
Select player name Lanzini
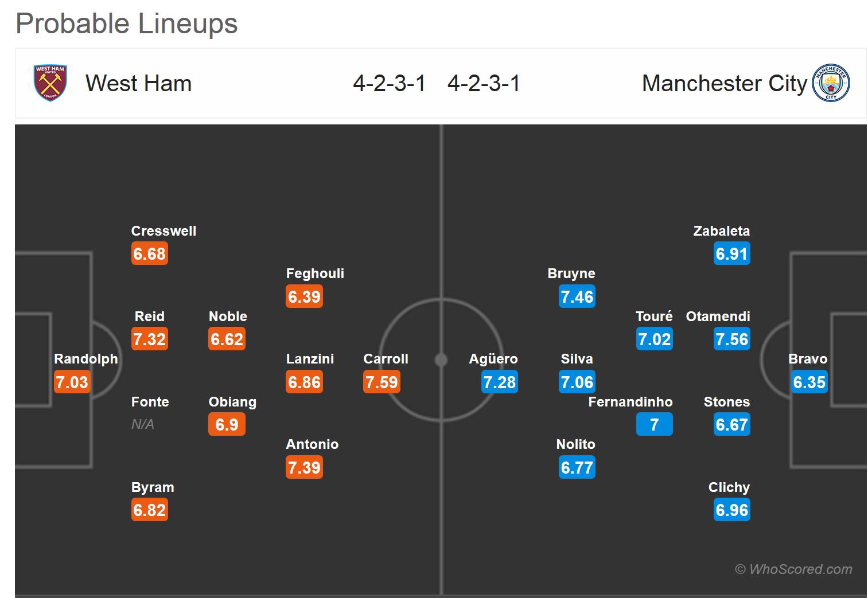point(310,359)
